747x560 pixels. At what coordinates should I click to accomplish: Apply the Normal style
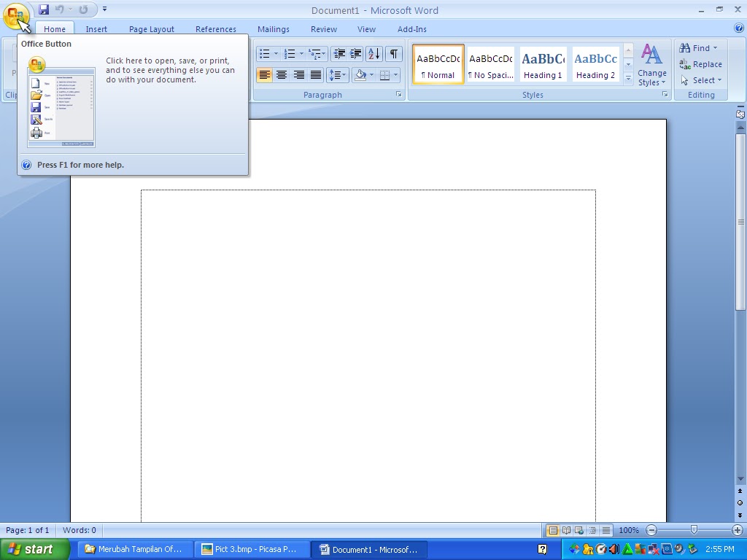pos(438,64)
